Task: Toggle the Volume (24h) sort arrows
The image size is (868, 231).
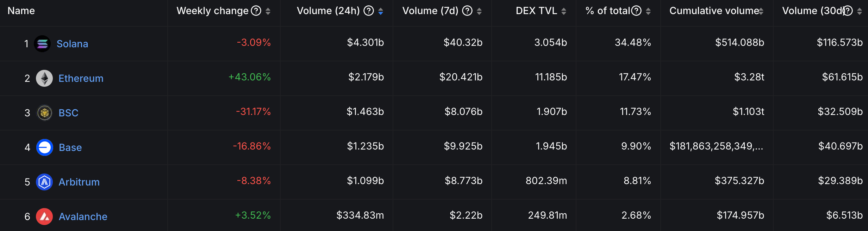Action: (381, 11)
